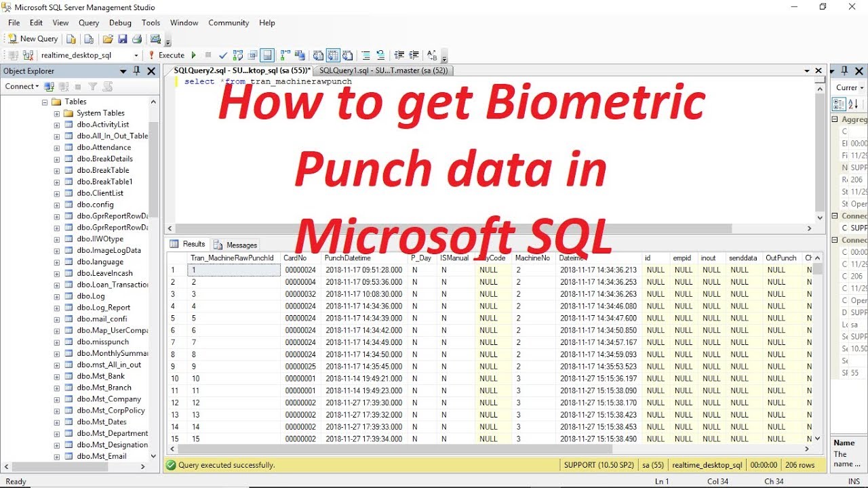Click the Tran_MachineRawPunchId cell in row 1

(x=233, y=270)
